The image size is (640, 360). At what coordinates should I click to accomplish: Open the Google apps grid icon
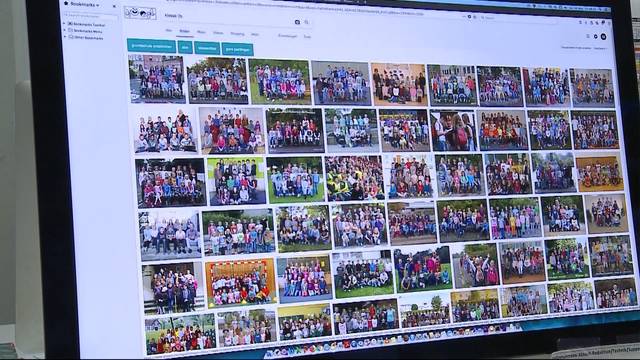588,36
